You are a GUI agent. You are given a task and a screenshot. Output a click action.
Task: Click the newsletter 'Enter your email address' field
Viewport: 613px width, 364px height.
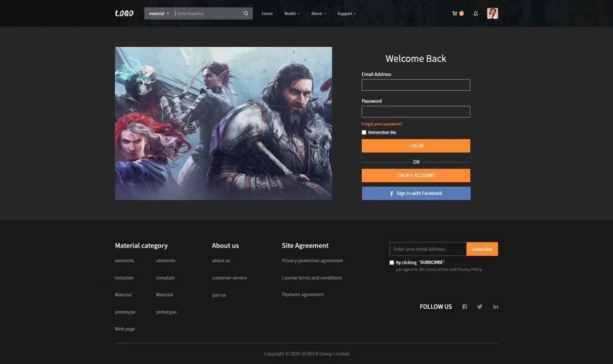pos(428,249)
